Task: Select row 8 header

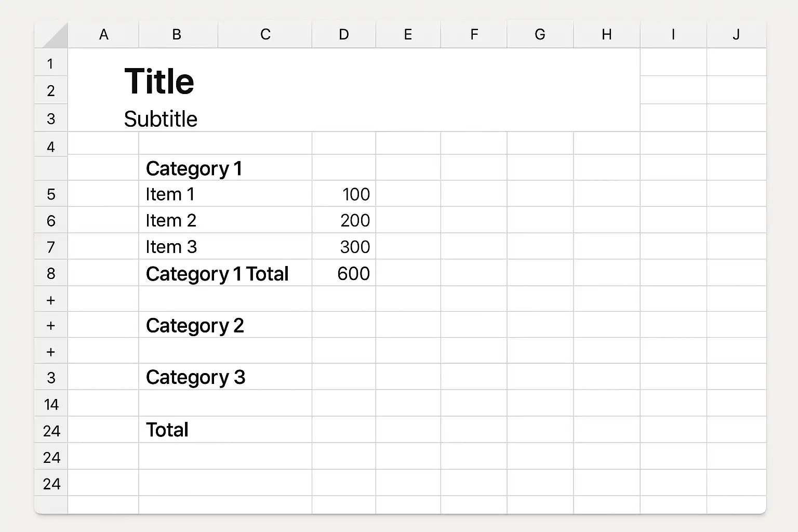Action: coord(51,273)
